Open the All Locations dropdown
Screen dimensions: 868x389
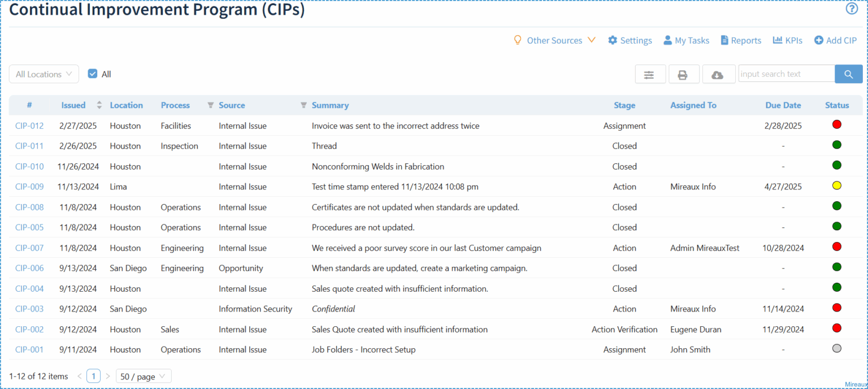44,74
